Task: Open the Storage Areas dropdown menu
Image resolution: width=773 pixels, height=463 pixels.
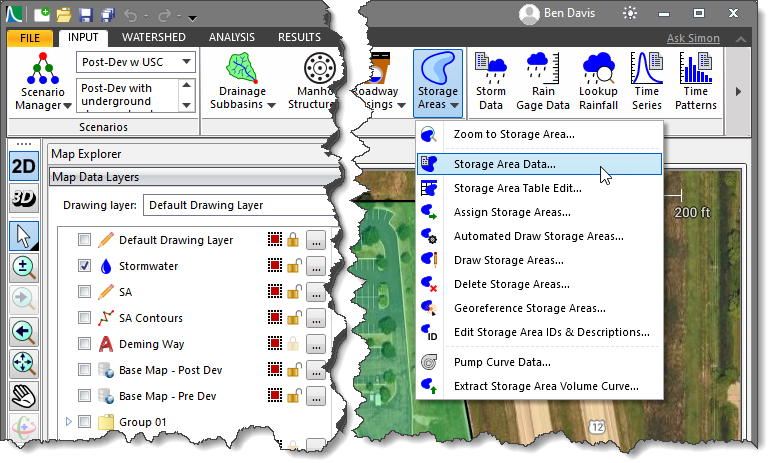Action: 438,83
